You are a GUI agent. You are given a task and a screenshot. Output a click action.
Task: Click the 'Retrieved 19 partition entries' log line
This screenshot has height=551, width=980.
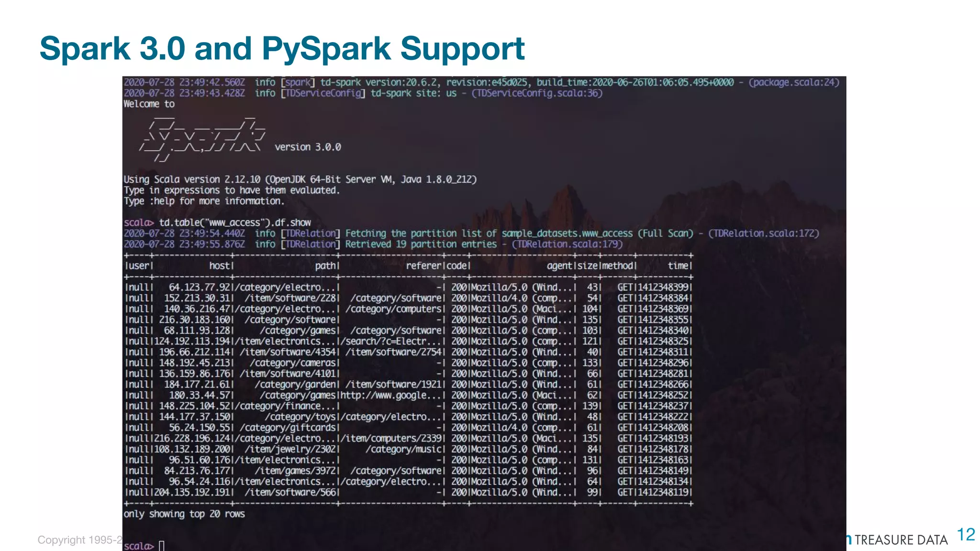tap(373, 244)
